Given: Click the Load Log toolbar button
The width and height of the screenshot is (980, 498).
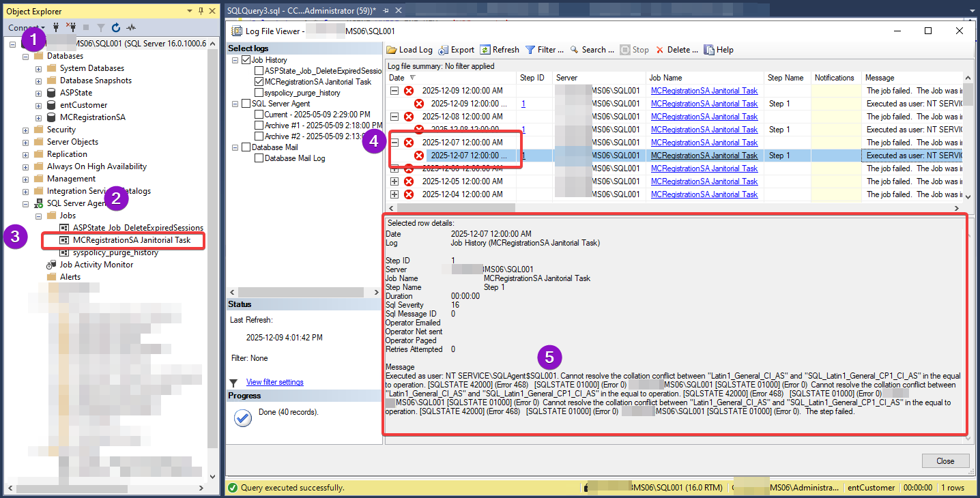Looking at the screenshot, I should coord(409,50).
